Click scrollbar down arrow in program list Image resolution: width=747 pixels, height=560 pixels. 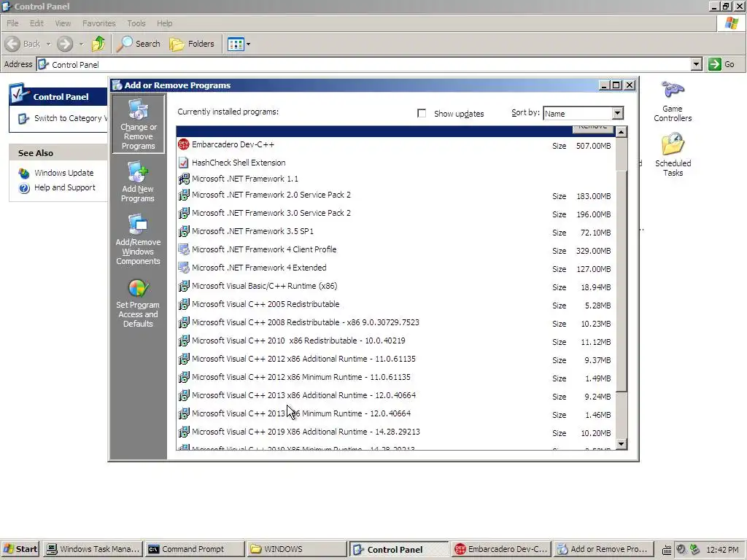pos(622,444)
